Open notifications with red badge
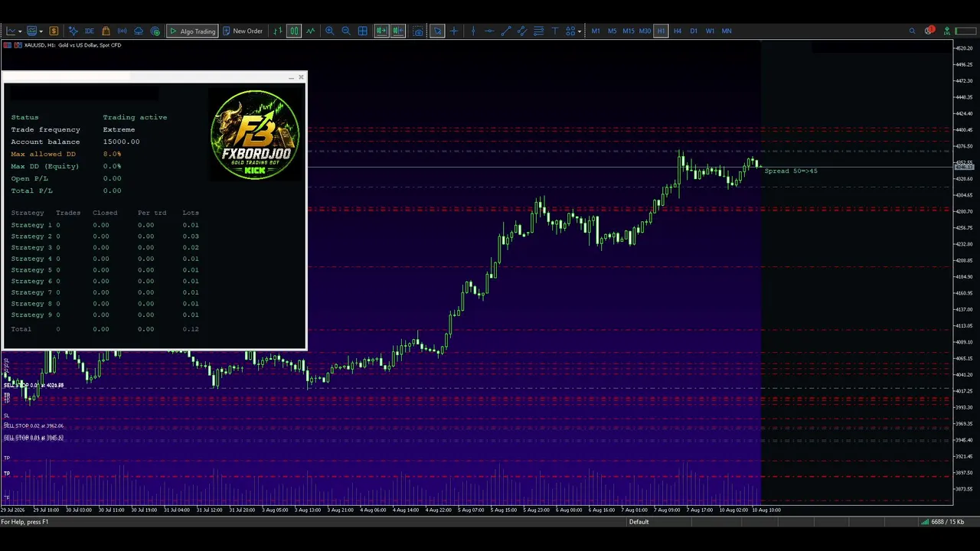 [x=929, y=31]
